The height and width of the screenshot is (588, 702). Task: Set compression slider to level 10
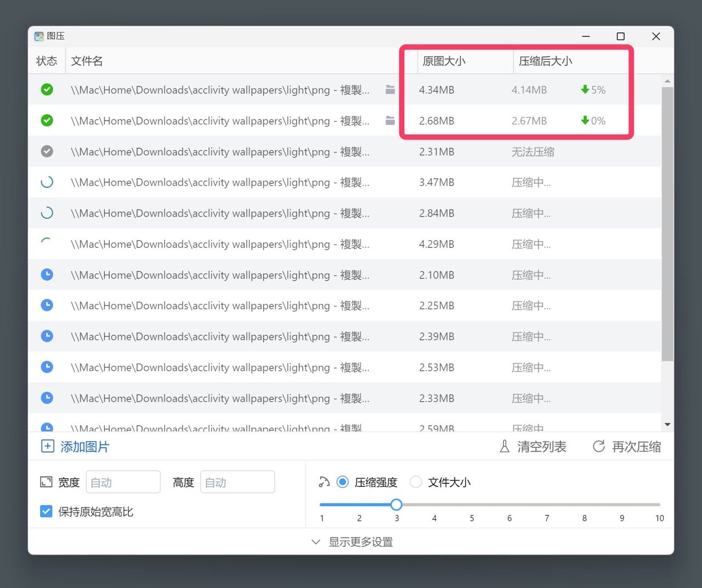pyautogui.click(x=659, y=504)
